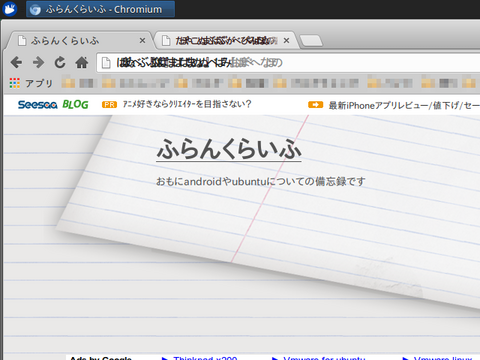Image resolution: width=480 pixels, height=360 pixels.
Task: Open the anime creator PR link
Action: click(x=187, y=104)
